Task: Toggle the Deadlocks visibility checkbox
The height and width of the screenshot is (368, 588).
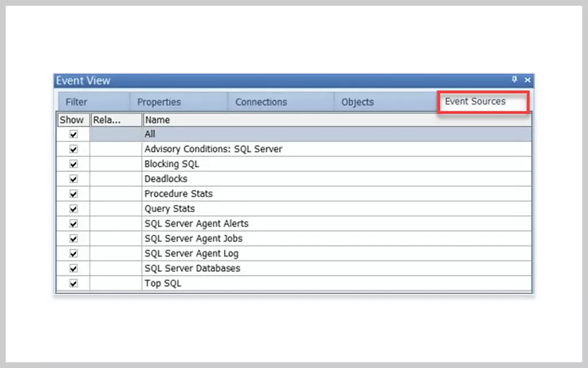Action: (73, 179)
